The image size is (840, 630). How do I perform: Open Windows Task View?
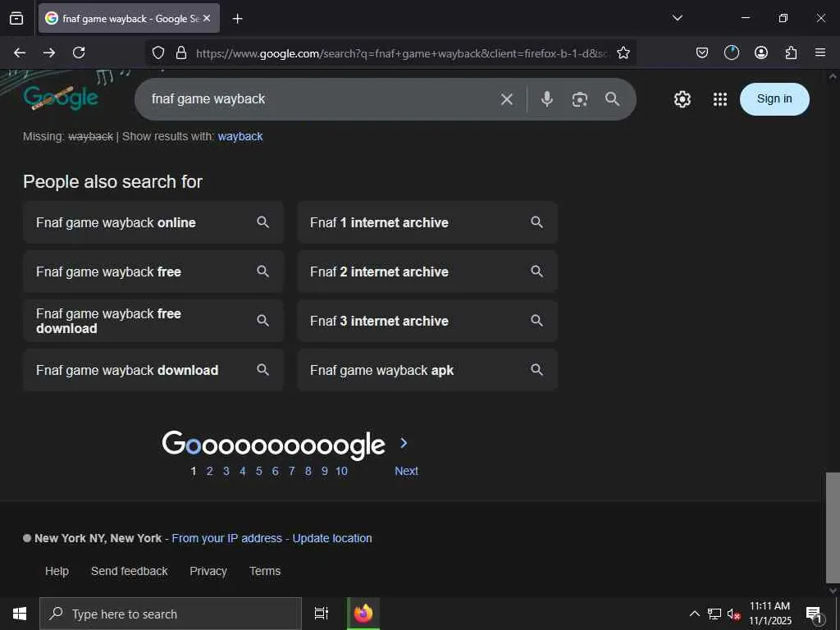click(322, 614)
